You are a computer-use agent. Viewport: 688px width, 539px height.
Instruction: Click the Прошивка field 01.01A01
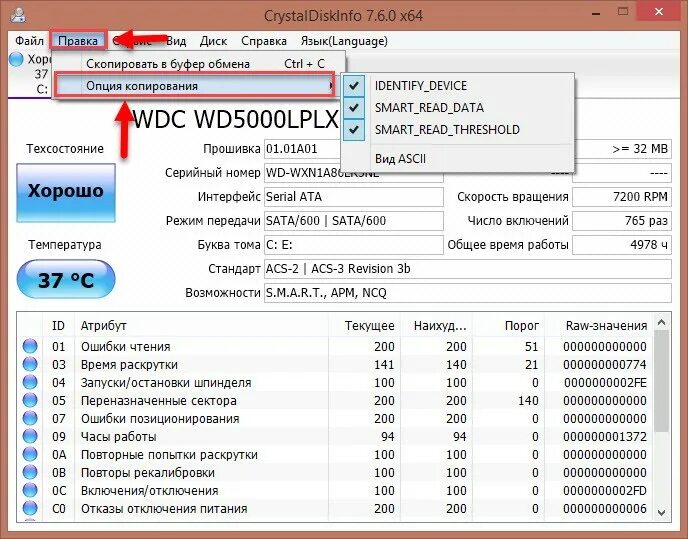[x=303, y=149]
